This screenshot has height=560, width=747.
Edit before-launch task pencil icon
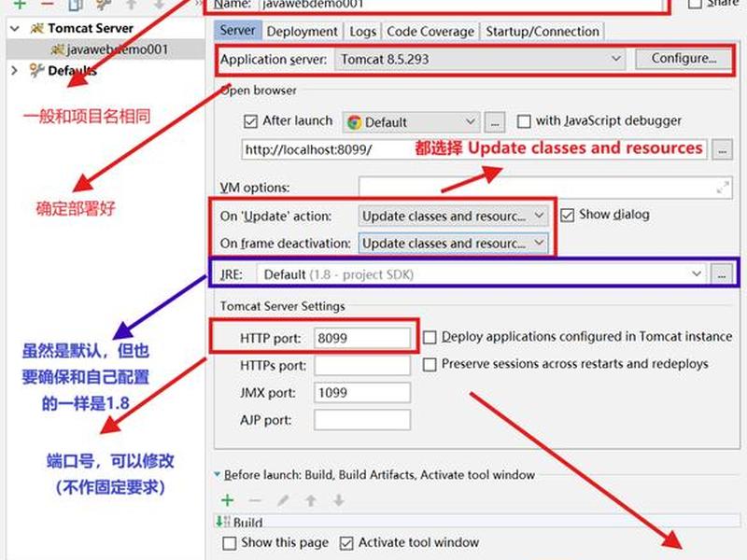click(283, 500)
